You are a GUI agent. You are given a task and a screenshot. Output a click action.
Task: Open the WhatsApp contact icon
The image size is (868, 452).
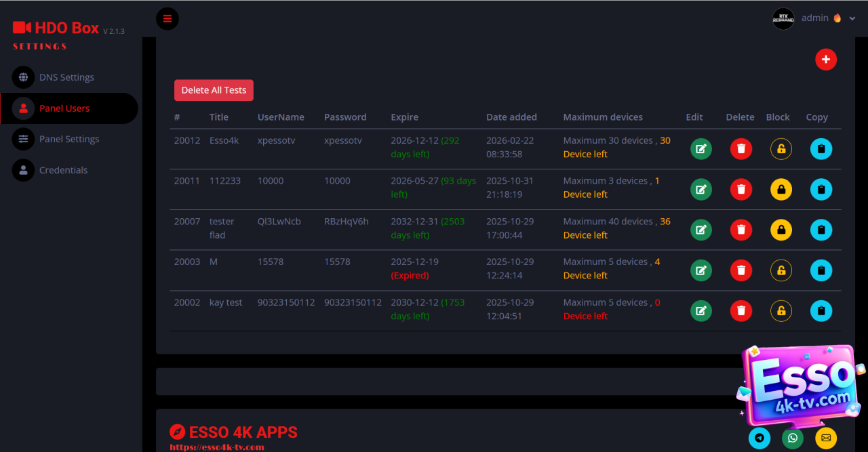[792, 438]
